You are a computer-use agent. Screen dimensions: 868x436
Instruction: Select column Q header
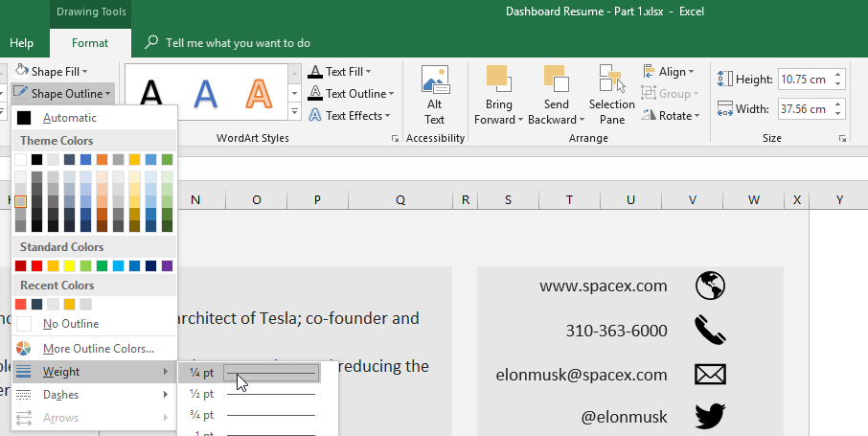pos(400,200)
